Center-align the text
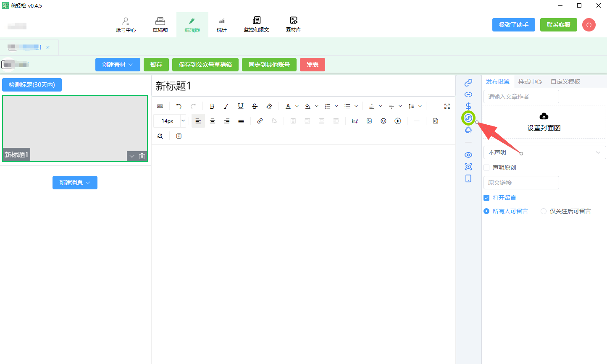 click(213, 121)
